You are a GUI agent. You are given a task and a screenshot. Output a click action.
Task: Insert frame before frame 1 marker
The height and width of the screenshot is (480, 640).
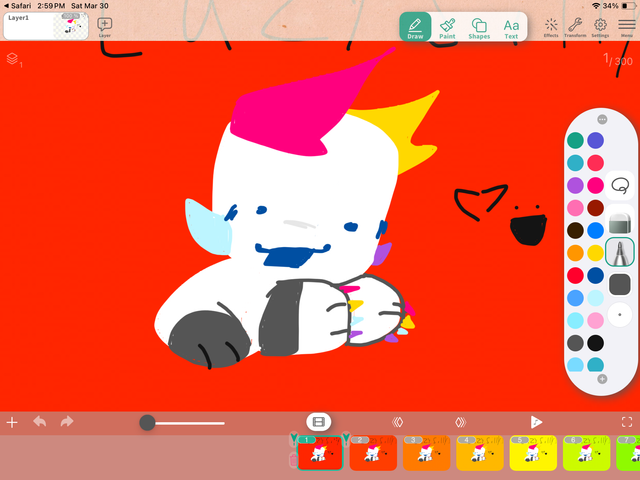293,439
